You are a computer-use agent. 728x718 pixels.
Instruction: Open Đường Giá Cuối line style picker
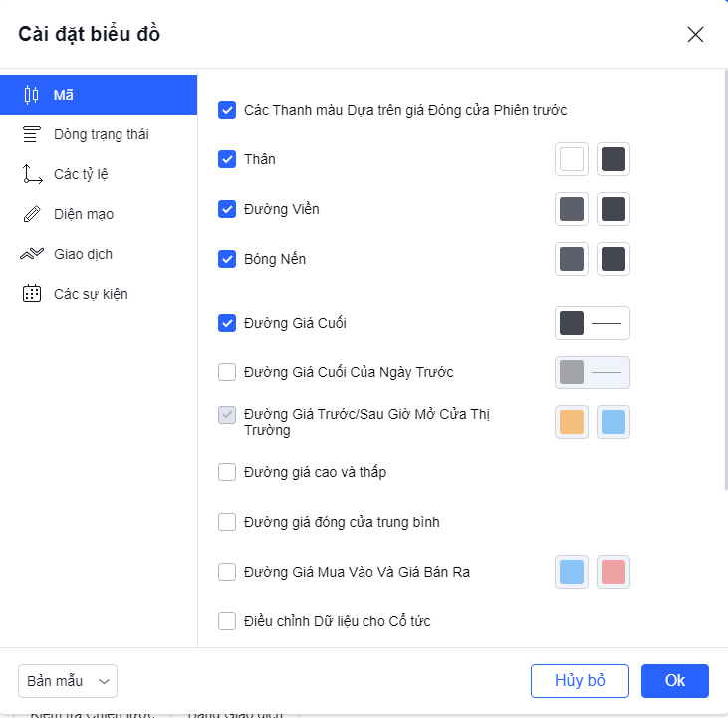593,323
